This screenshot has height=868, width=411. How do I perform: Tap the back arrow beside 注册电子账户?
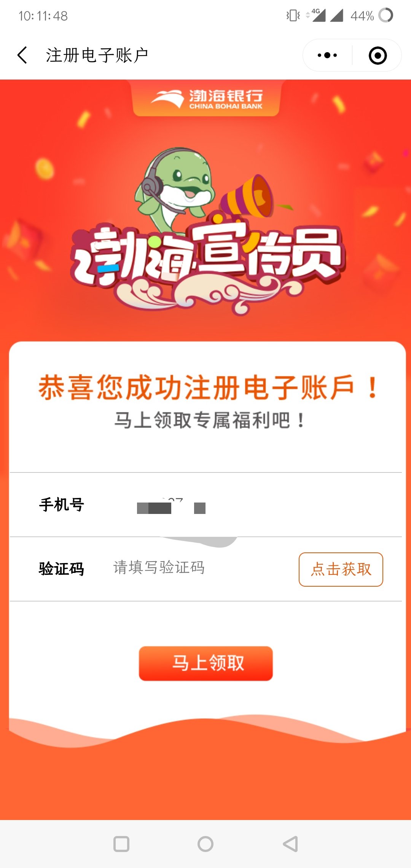pyautogui.click(x=22, y=55)
